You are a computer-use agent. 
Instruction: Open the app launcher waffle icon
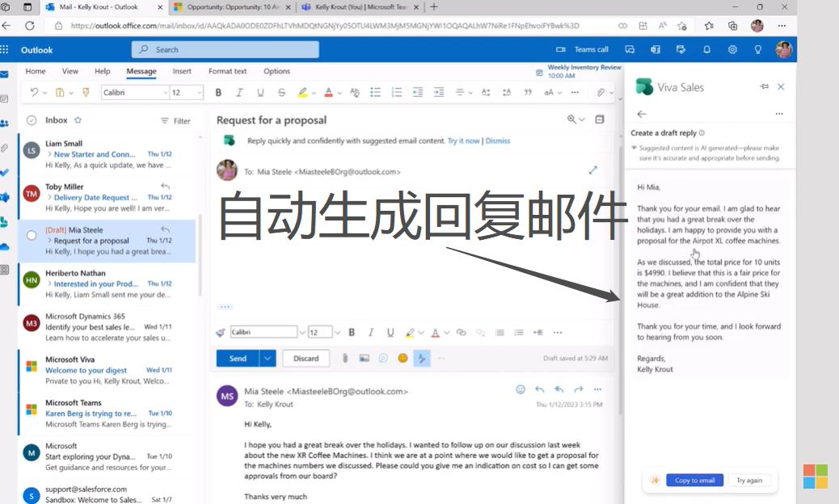4,50
